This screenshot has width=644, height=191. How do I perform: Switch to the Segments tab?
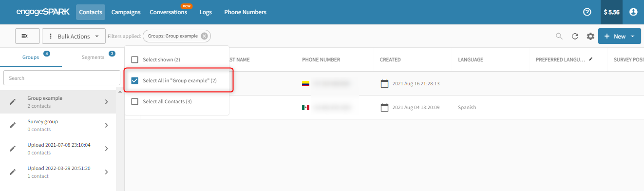[93, 57]
